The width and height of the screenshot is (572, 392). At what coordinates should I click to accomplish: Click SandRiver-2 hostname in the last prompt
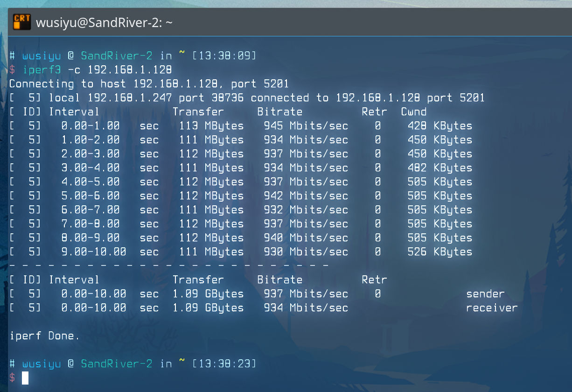click(117, 364)
